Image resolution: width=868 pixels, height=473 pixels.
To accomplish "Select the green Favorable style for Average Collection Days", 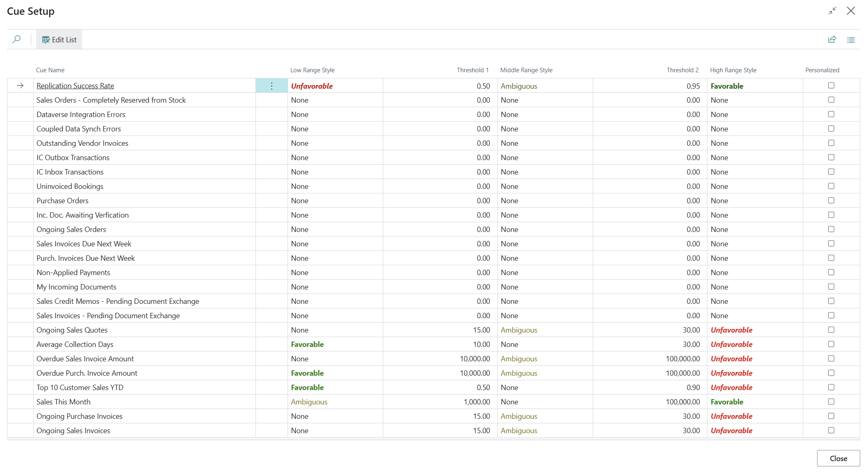I will [x=307, y=344].
